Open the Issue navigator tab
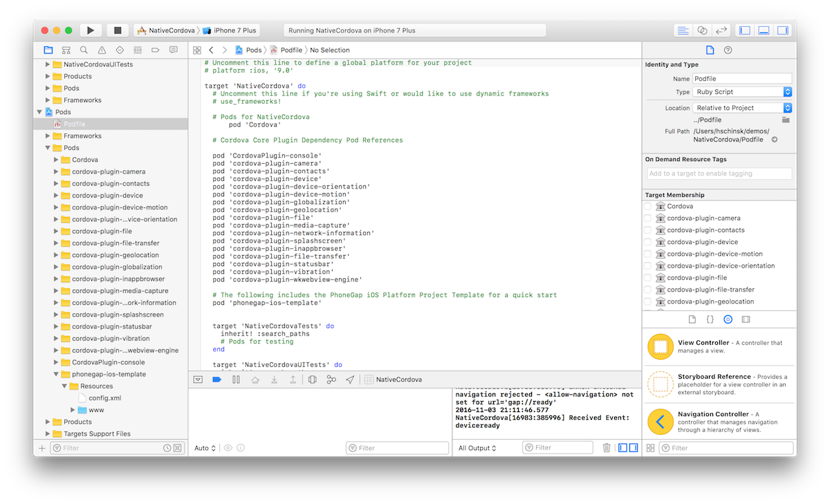Screen dimensions: 830x504 [102, 50]
